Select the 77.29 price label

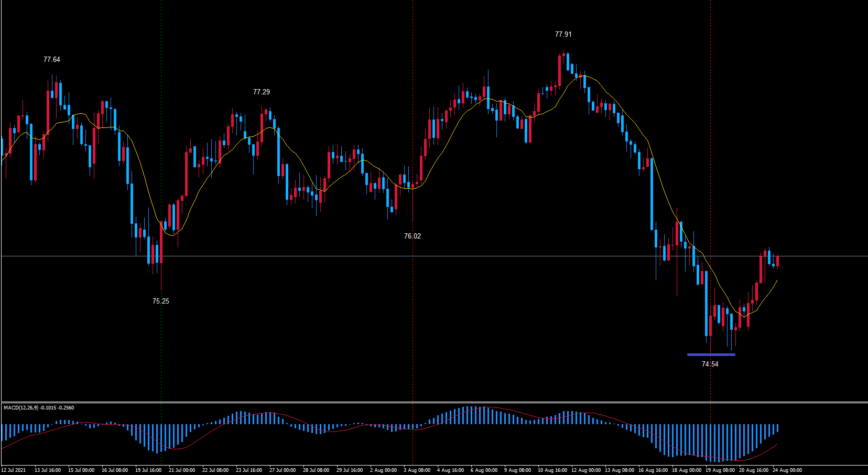261,92
